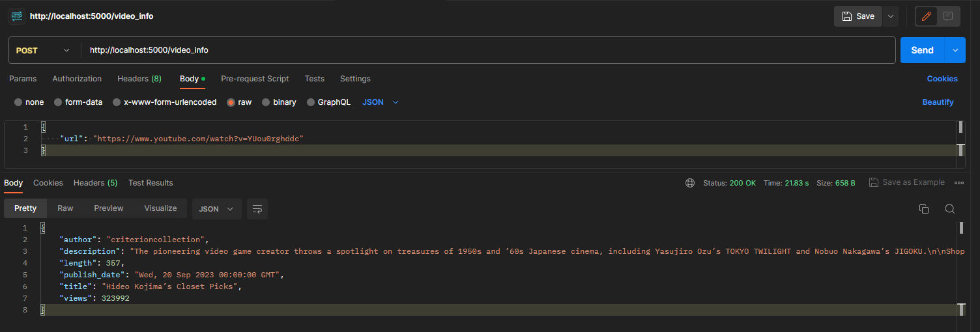Open the comments icon
This screenshot has height=332, width=980.
pos(948,16)
